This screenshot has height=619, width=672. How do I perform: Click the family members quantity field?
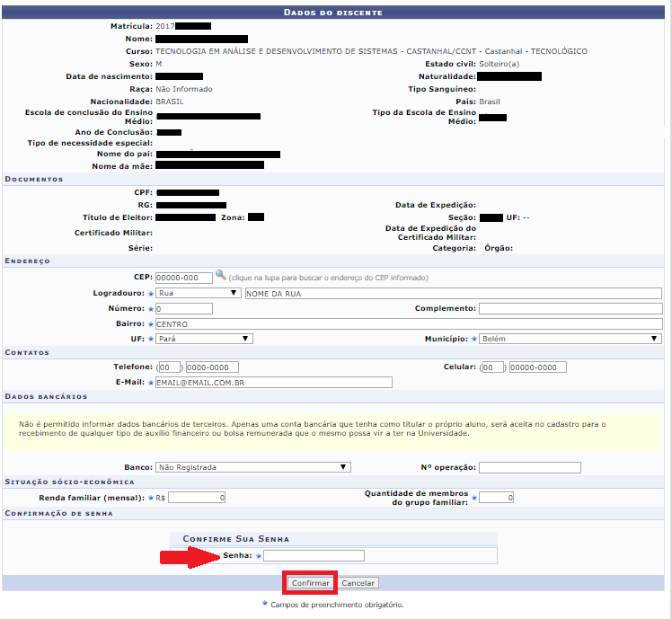(497, 497)
